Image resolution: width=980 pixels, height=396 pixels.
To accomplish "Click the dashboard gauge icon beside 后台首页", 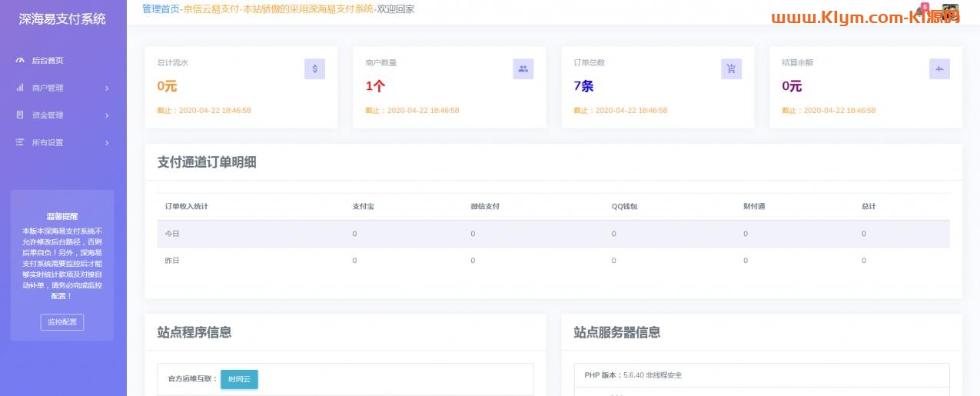I will click(20, 61).
